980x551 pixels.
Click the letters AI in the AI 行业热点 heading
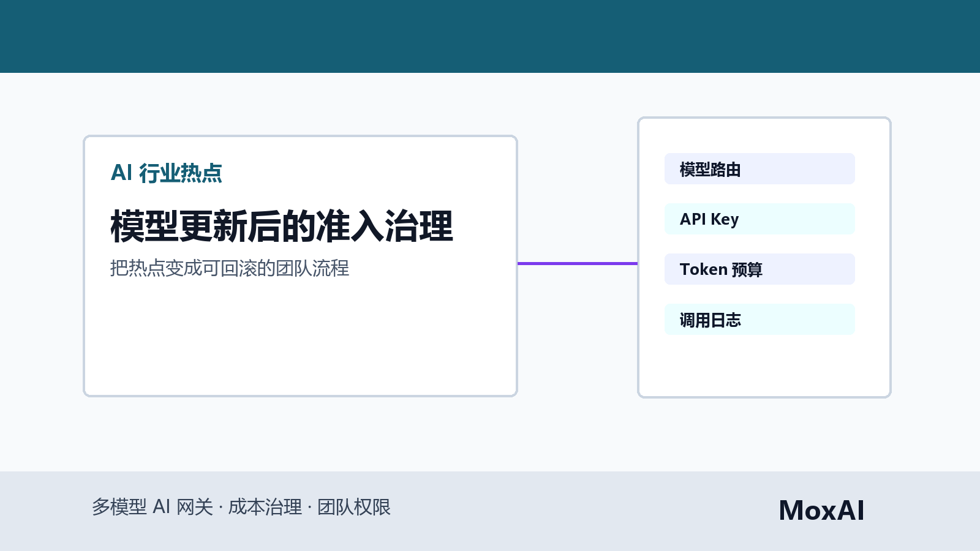[x=121, y=173]
